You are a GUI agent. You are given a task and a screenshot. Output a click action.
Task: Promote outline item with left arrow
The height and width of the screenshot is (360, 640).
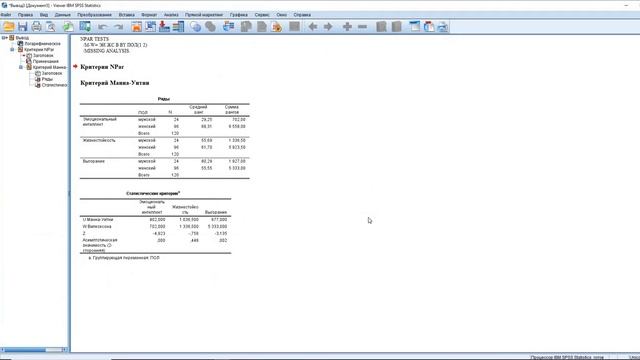tap(313, 27)
